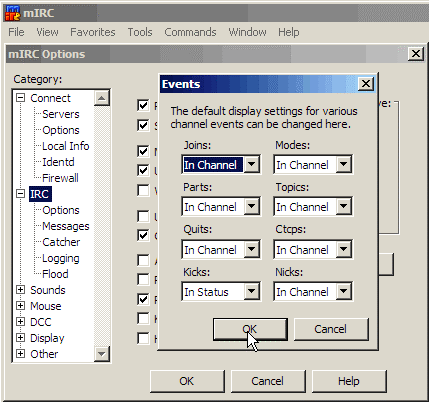Select Local Info in the category tree
The image size is (429, 402).
[x=66, y=146]
